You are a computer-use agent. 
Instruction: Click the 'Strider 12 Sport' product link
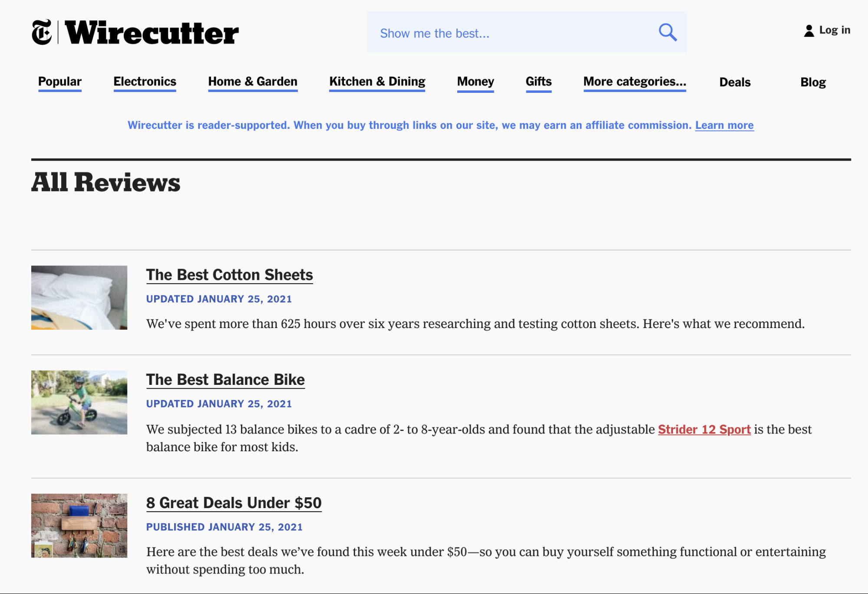click(x=704, y=429)
